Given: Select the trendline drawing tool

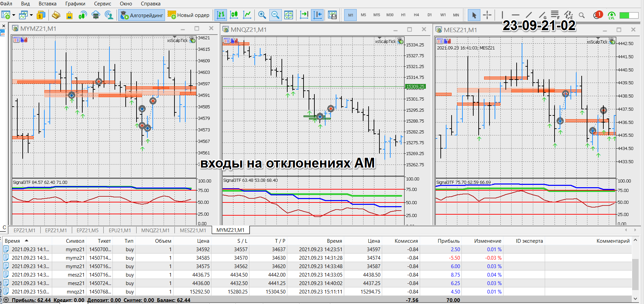Looking at the screenshot, I should click(529, 15).
